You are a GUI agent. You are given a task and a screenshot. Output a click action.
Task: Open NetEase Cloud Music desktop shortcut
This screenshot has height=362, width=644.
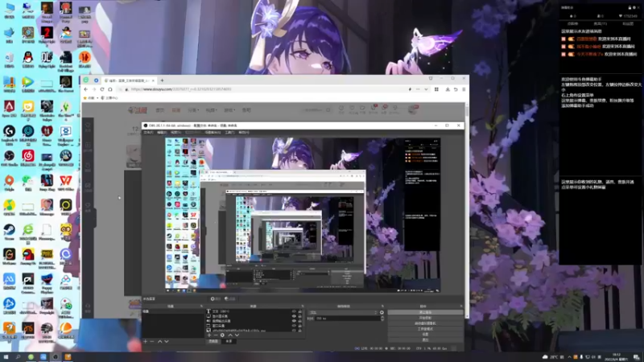[28, 156]
